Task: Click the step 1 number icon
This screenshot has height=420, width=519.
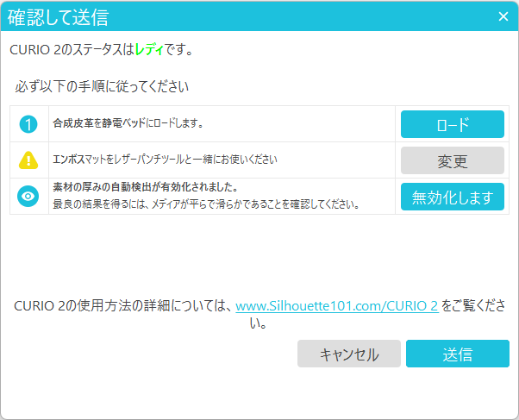Action: point(28,124)
